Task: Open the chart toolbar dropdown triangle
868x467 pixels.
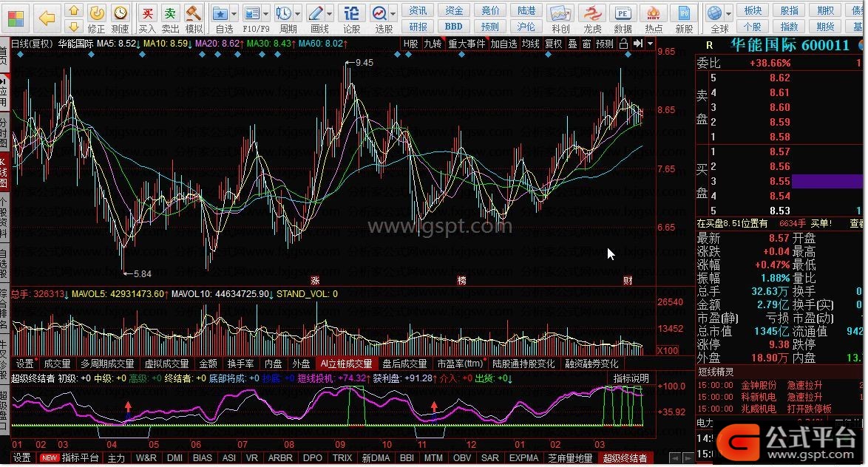Action: [x=651, y=43]
